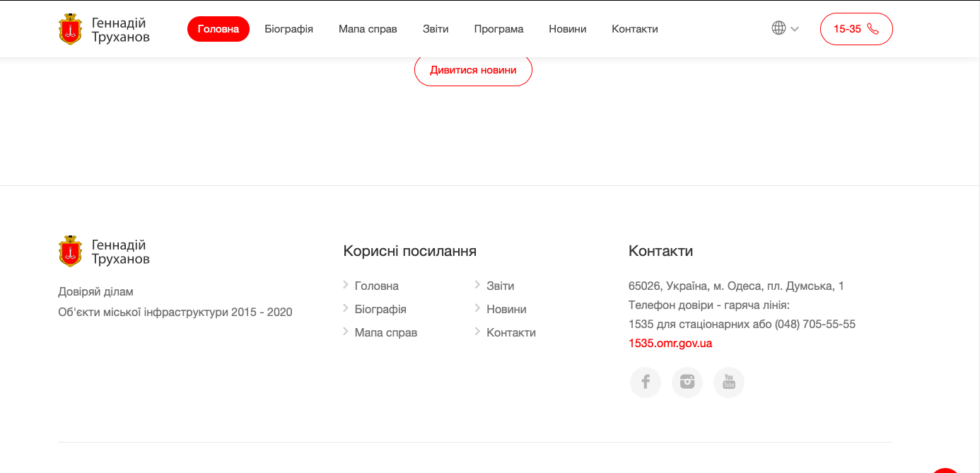The height and width of the screenshot is (473, 980).
Task: Visit the 1535.omr.gov.ua link
Action: pyautogui.click(x=670, y=344)
